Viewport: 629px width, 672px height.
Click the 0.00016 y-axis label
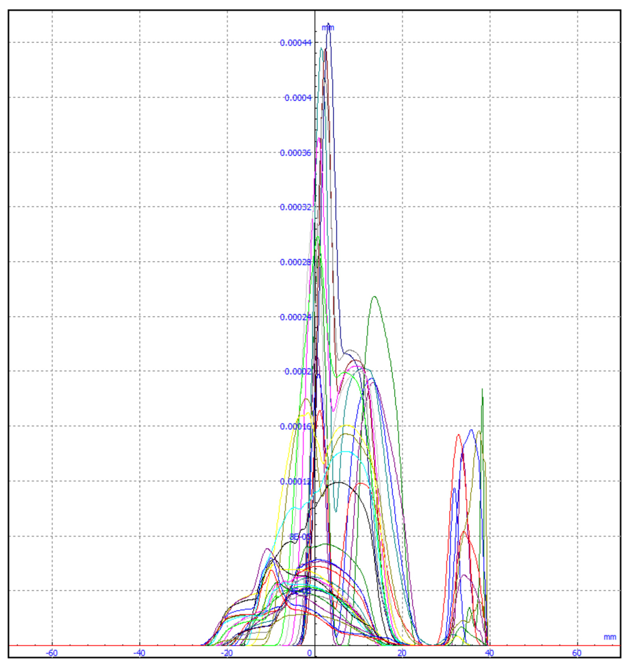click(296, 427)
